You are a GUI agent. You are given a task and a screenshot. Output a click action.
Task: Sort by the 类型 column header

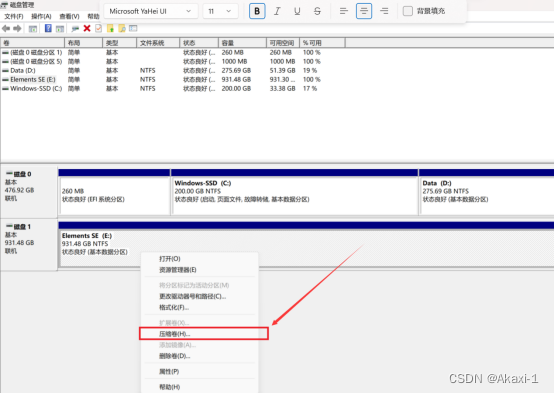point(119,43)
